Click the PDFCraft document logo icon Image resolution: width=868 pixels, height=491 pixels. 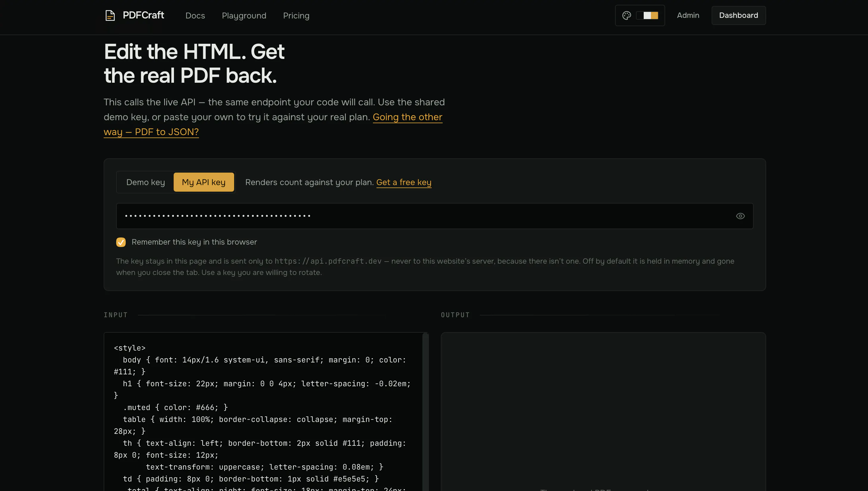[x=110, y=15]
